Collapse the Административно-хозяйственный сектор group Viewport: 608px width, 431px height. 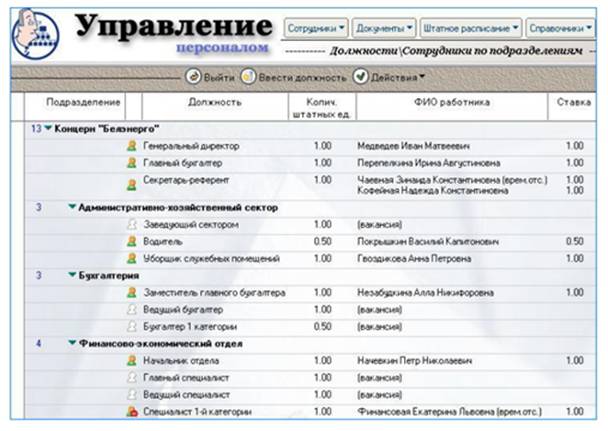pyautogui.click(x=72, y=208)
